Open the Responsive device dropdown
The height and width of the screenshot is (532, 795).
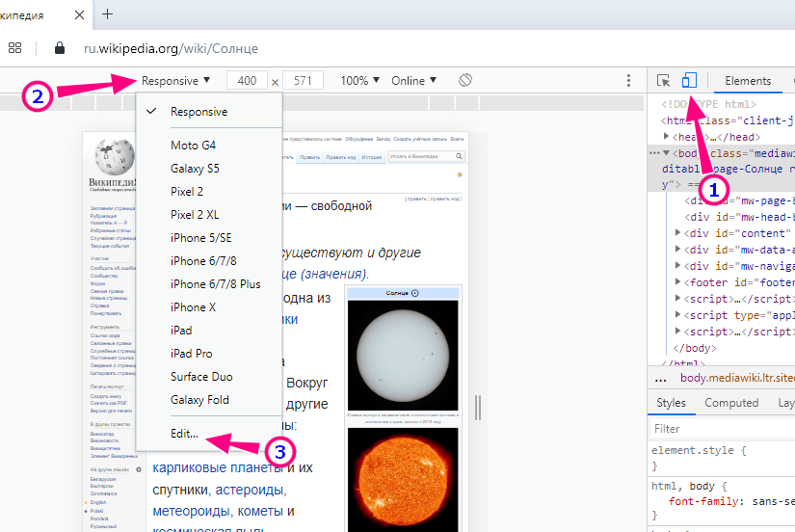pos(175,81)
